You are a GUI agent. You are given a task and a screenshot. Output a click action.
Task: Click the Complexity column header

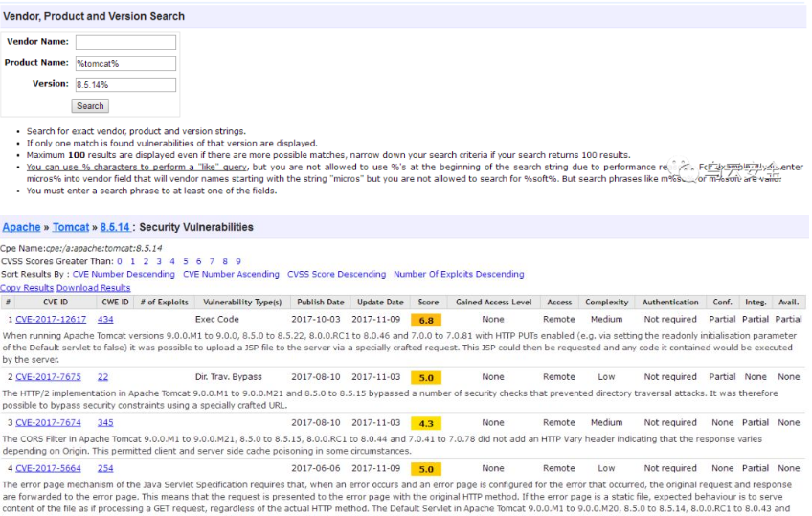(x=607, y=303)
